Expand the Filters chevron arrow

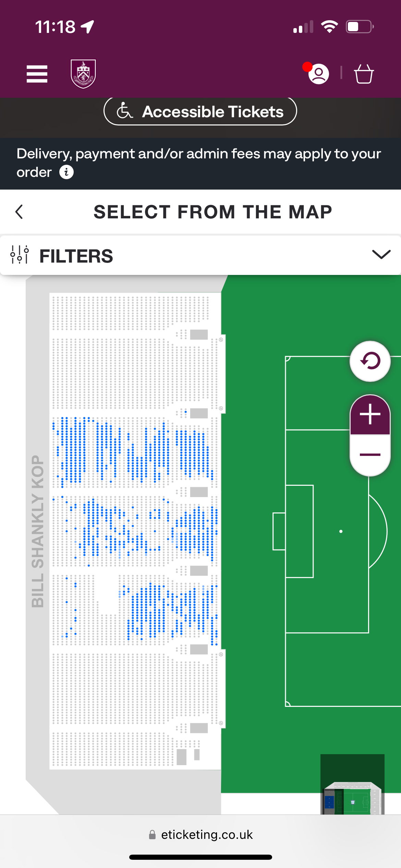point(381,255)
